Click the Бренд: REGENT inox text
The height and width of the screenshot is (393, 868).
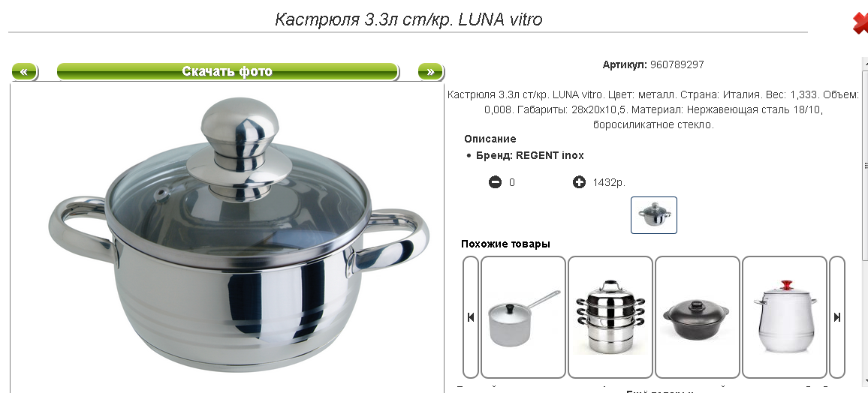pos(530,156)
